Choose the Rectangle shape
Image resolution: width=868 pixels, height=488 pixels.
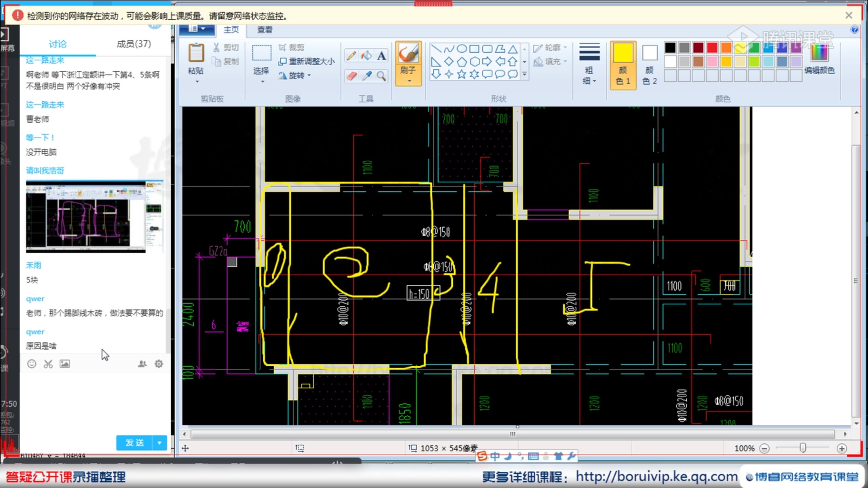[x=474, y=49]
